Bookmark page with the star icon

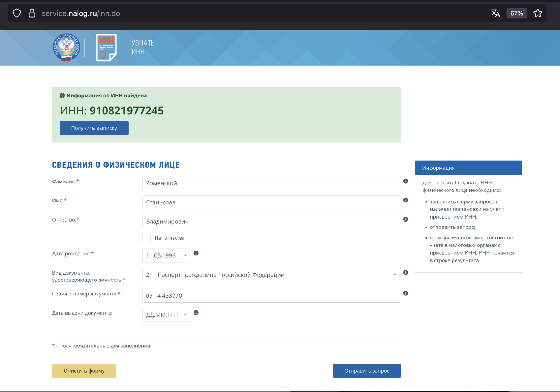pos(538,13)
